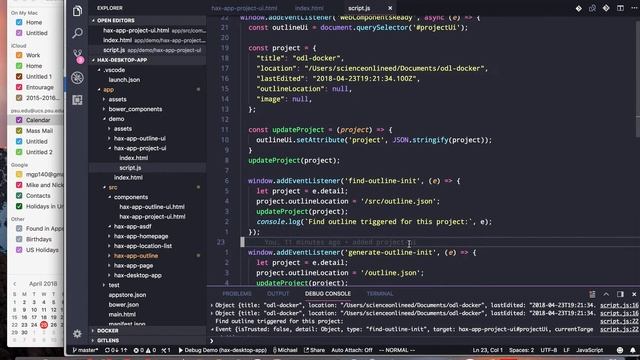Toggle the Contacts calendar checkbox
The image size is (640, 360).
(x=19, y=196)
